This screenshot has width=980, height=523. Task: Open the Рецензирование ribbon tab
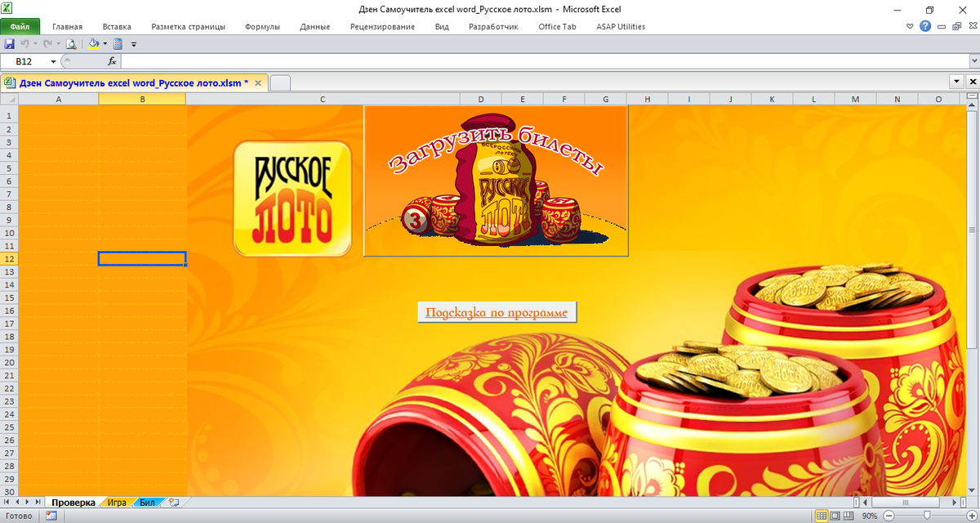(382, 26)
